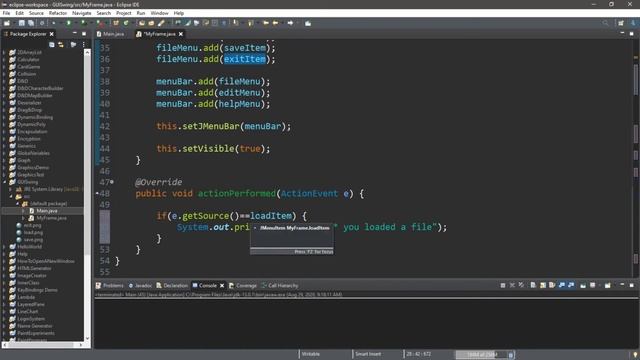The height and width of the screenshot is (360, 640).
Task: Toggle Pin Console in console toolbar
Action: click(583, 285)
